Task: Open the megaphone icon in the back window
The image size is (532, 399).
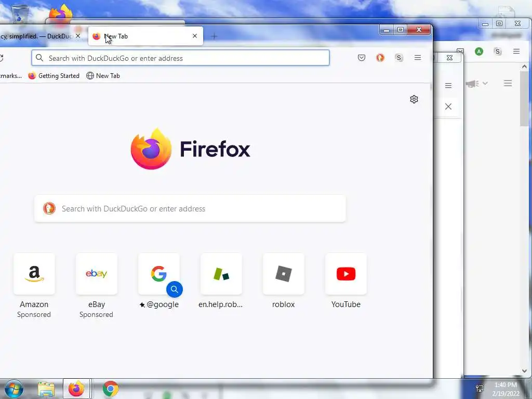Action: pos(472,84)
